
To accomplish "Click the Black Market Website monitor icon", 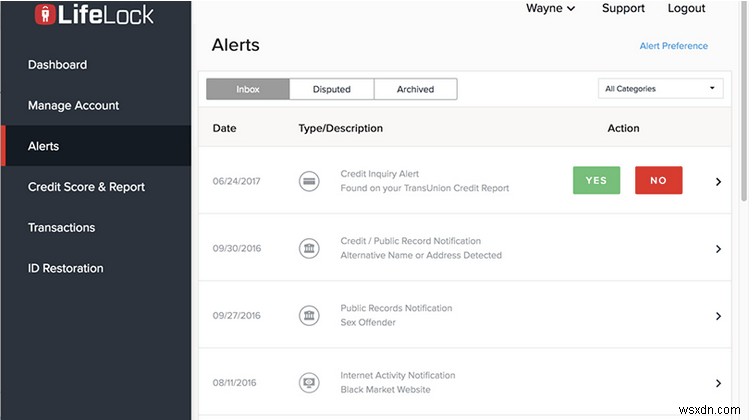I will [x=310, y=383].
